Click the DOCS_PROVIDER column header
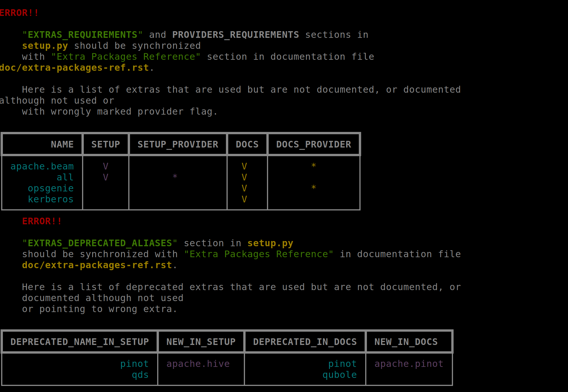Screen dimensions: 568x392 tap(313, 144)
